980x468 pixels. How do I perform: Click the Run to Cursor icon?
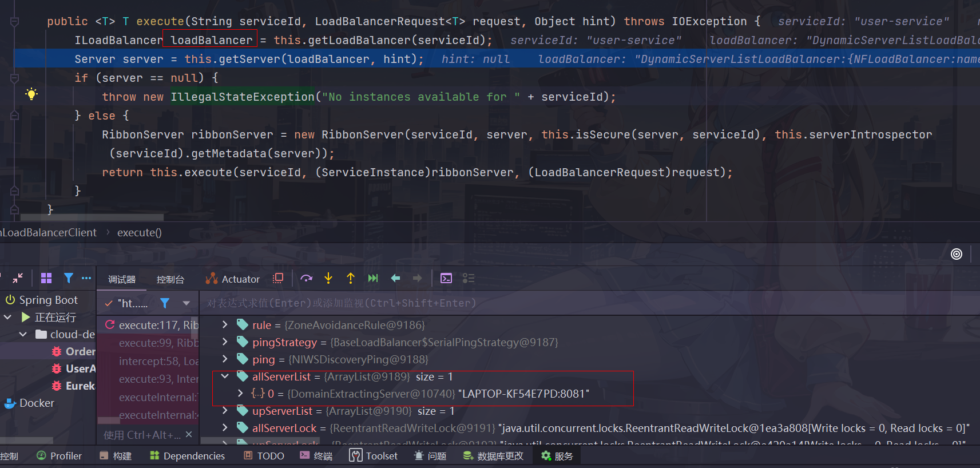(373, 278)
